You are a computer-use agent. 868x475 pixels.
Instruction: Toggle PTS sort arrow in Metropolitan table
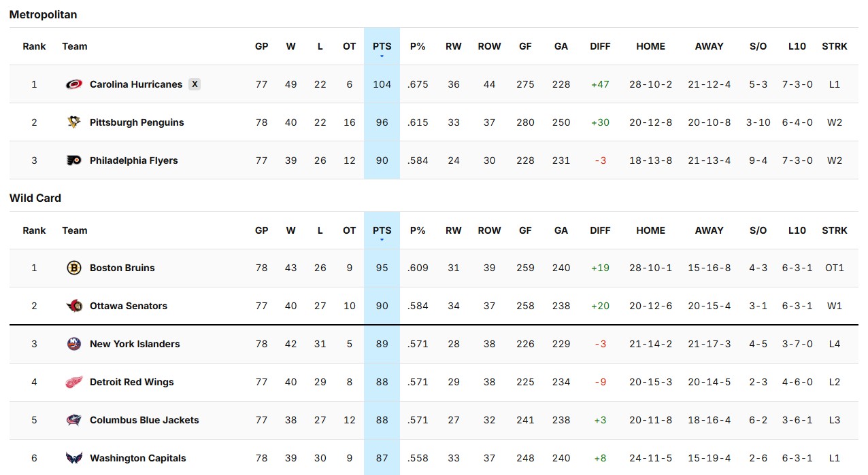(382, 56)
